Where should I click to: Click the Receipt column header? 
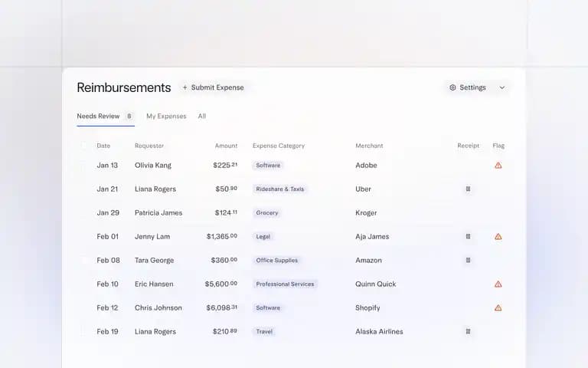click(x=468, y=146)
